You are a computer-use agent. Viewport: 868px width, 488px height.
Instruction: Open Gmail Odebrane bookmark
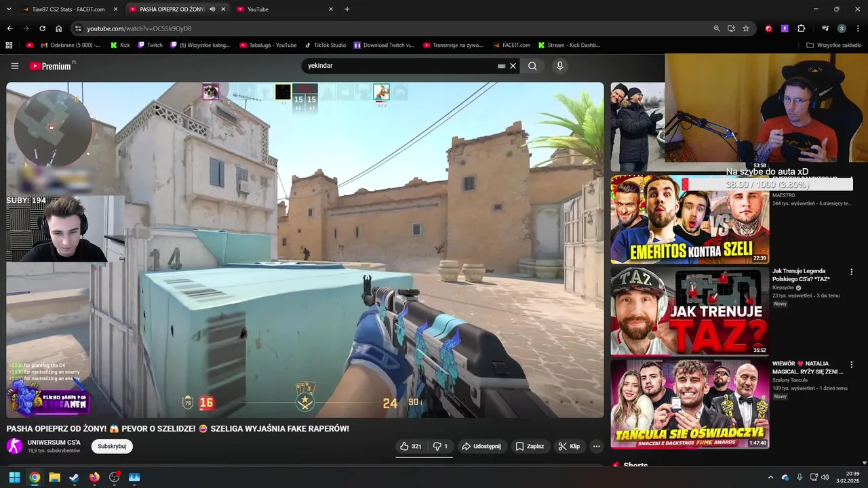(71, 45)
